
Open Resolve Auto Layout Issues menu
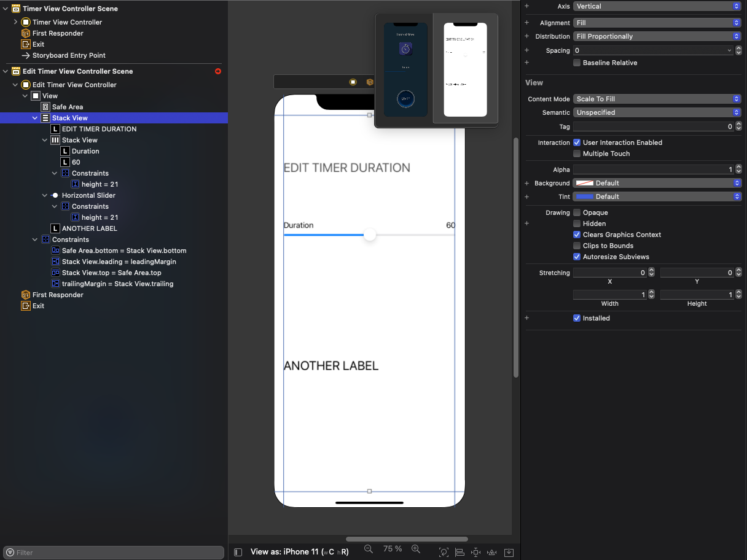point(492,552)
